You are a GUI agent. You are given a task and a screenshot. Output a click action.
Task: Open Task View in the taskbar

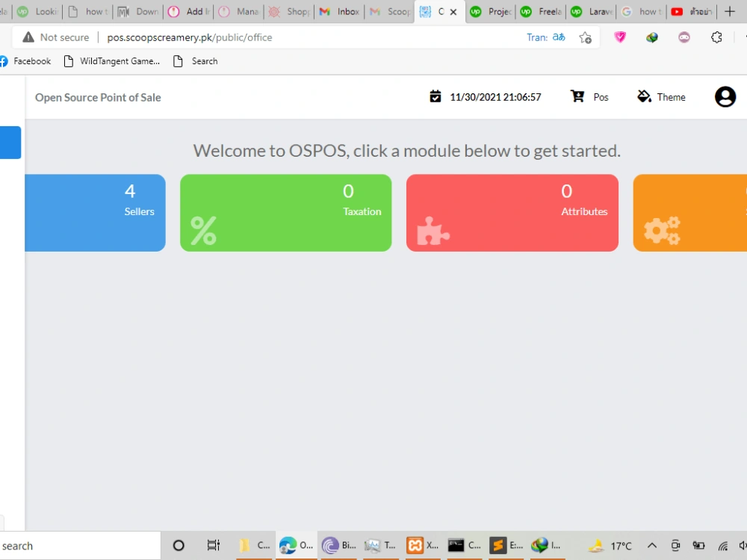214,545
